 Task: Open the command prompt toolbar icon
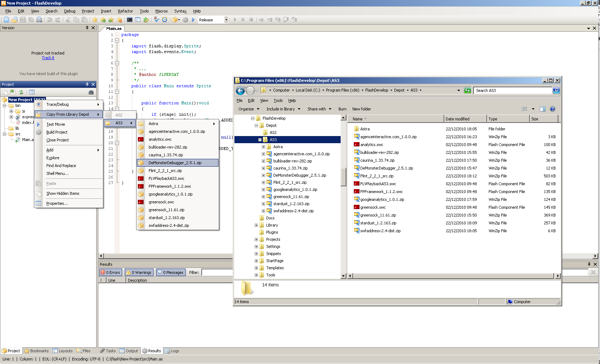click(x=130, y=20)
